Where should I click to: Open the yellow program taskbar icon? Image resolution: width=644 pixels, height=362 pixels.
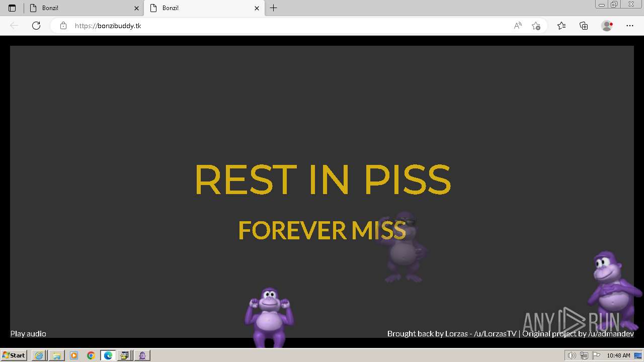coord(125,355)
